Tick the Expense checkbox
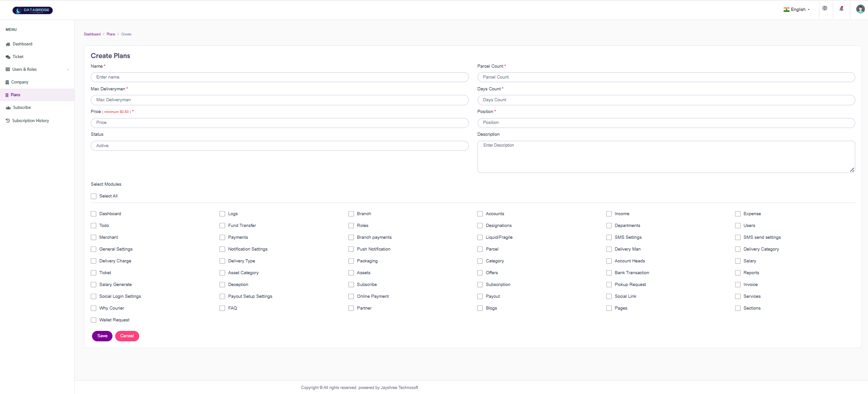Screen dimensions: 868x394 738,214
